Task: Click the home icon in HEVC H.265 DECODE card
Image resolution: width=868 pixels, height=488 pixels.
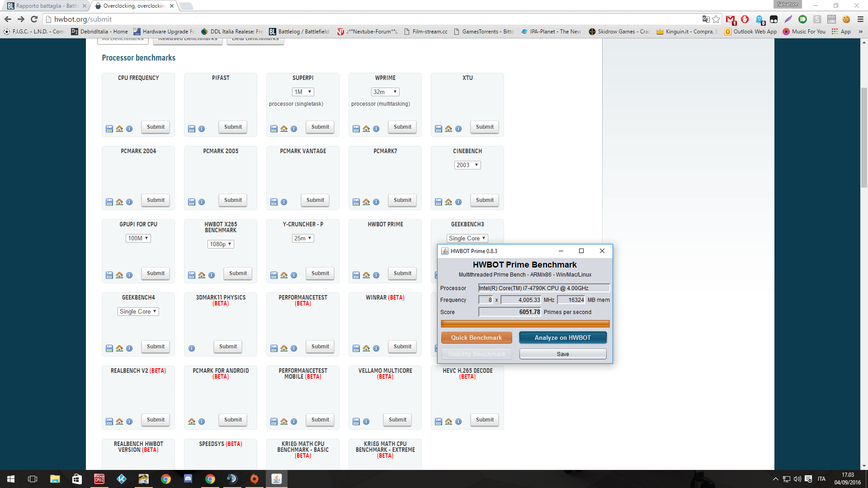Action: [x=448, y=422]
